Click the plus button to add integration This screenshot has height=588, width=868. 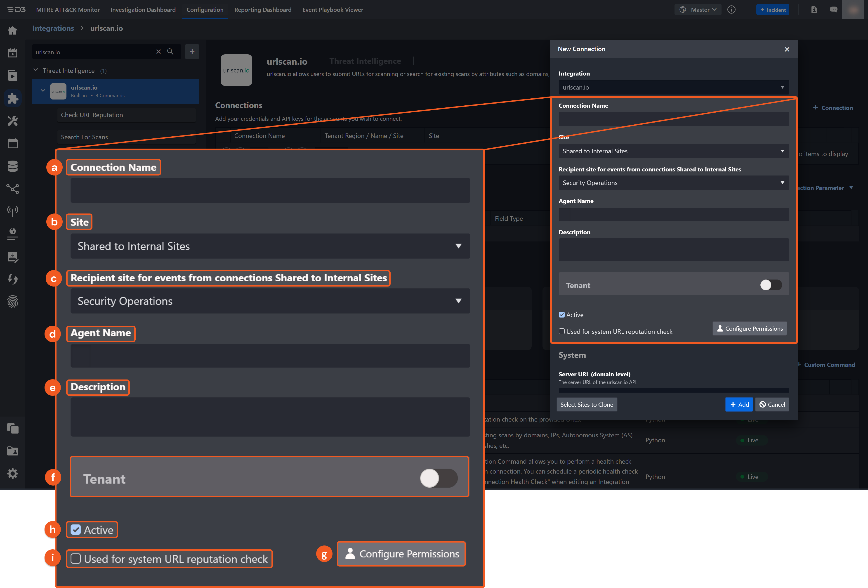[192, 52]
